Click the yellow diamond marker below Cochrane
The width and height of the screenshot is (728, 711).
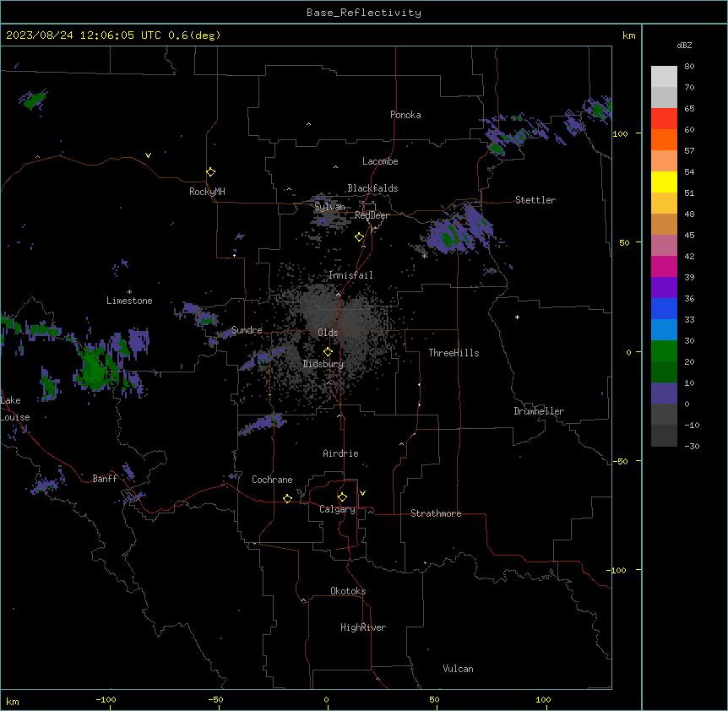pyautogui.click(x=287, y=498)
